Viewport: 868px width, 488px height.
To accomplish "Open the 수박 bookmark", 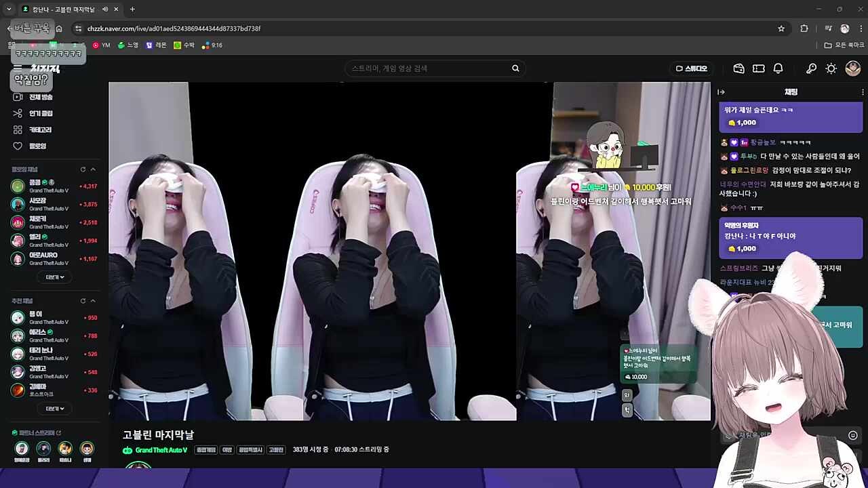I will 184,45.
